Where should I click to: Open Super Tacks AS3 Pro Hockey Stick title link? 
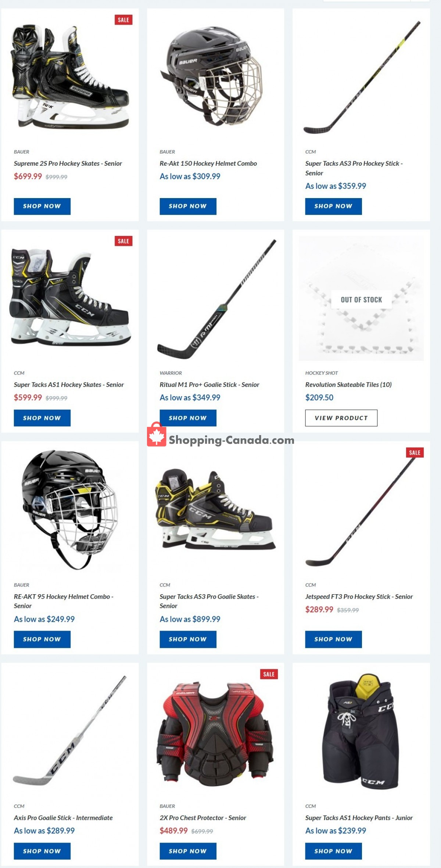click(354, 168)
